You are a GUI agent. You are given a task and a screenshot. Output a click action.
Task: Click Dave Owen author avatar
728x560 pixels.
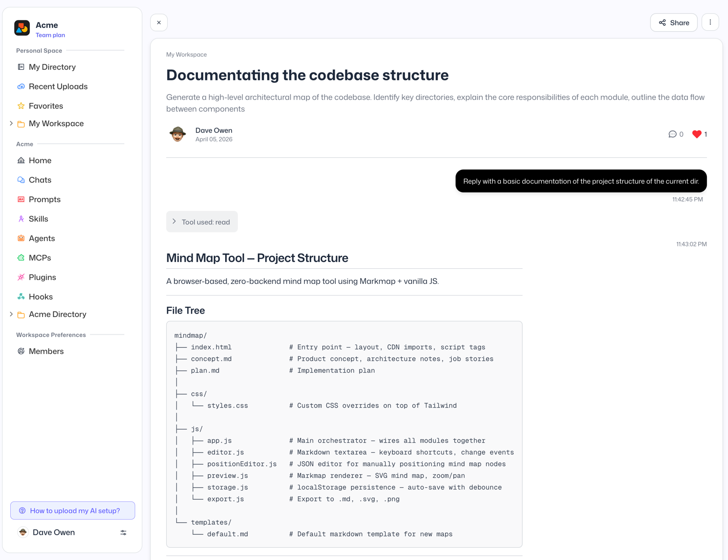pyautogui.click(x=177, y=134)
